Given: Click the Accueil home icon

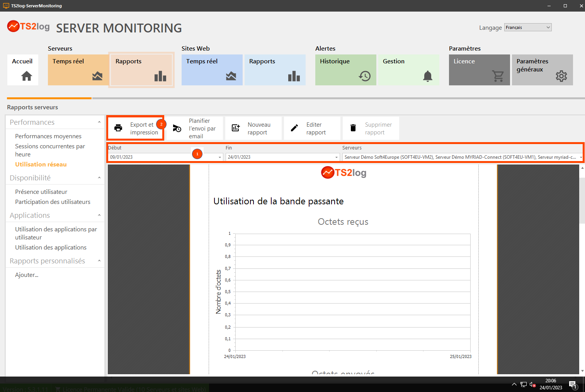Looking at the screenshot, I should 26,76.
